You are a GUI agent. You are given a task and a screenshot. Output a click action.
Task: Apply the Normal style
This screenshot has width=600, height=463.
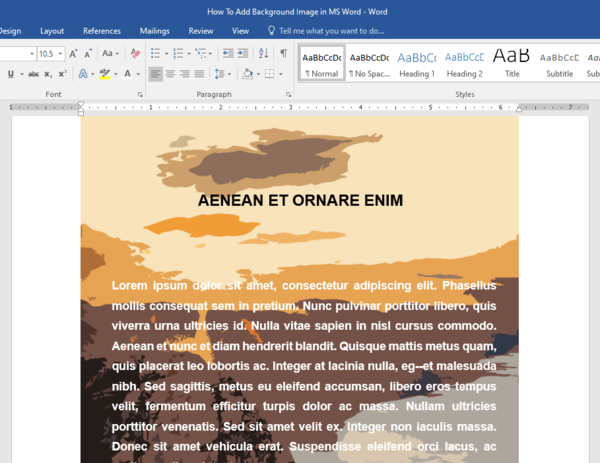pos(322,64)
